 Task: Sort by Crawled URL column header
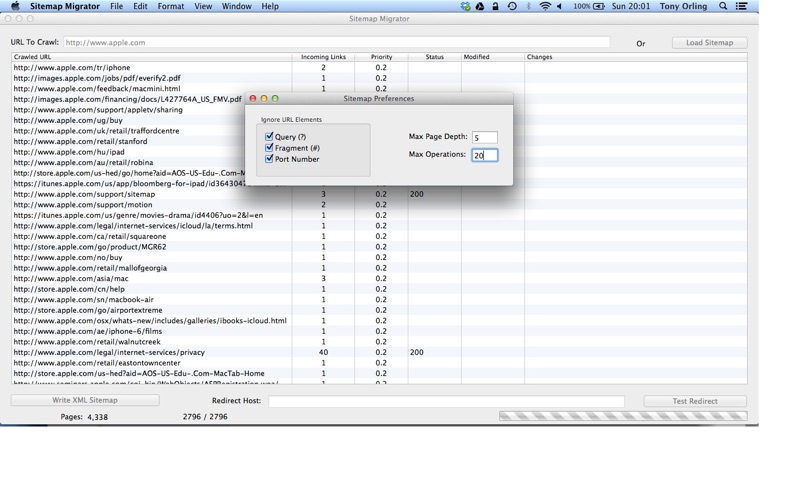pyautogui.click(x=152, y=57)
